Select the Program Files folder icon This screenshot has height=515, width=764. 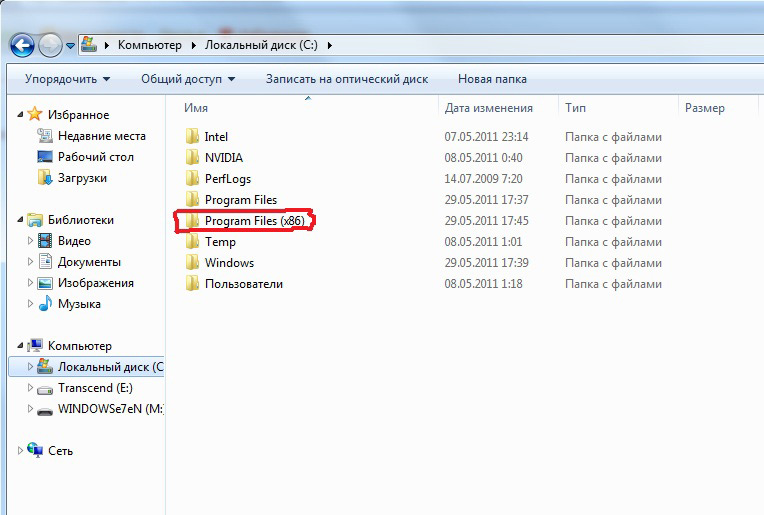click(192, 199)
